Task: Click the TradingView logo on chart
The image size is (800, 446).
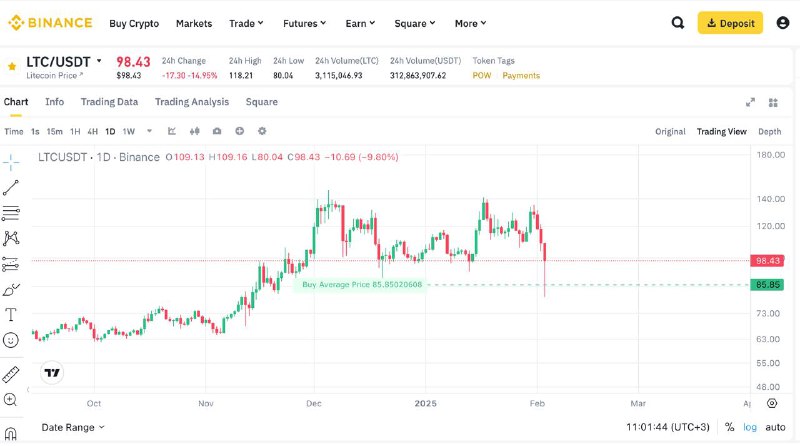Action: coord(52,373)
